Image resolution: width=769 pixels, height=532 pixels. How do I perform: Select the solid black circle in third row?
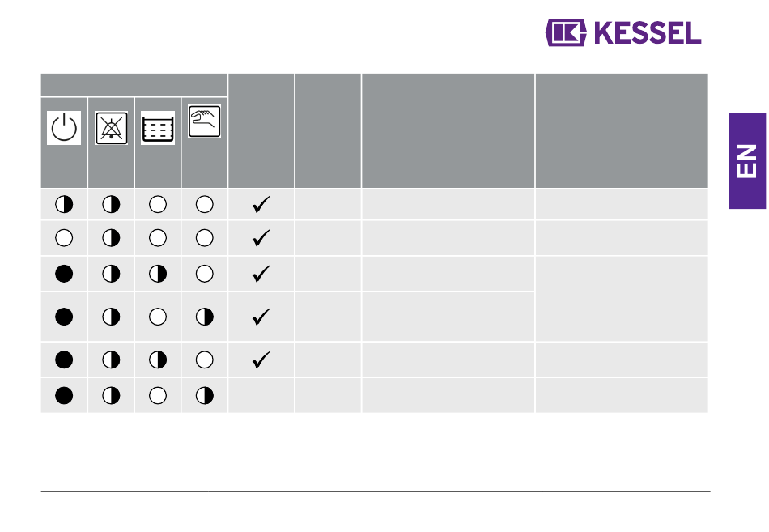pos(64,274)
